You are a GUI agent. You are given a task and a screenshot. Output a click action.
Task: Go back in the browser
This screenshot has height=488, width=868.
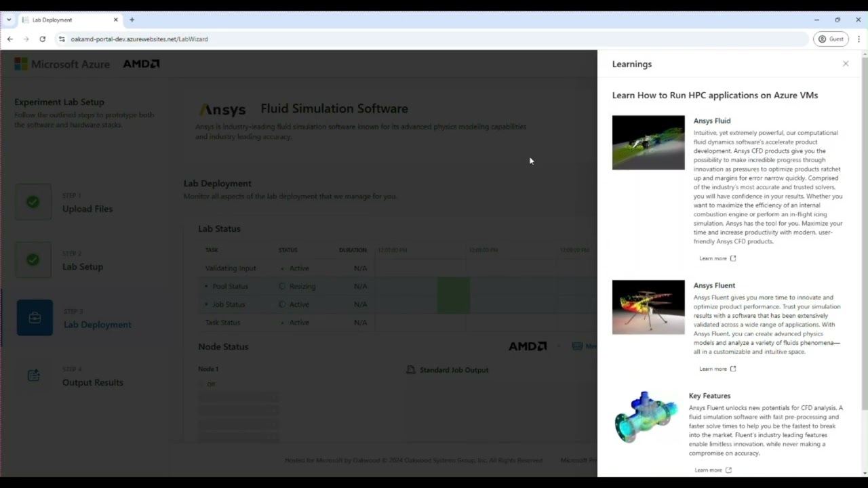click(x=10, y=39)
